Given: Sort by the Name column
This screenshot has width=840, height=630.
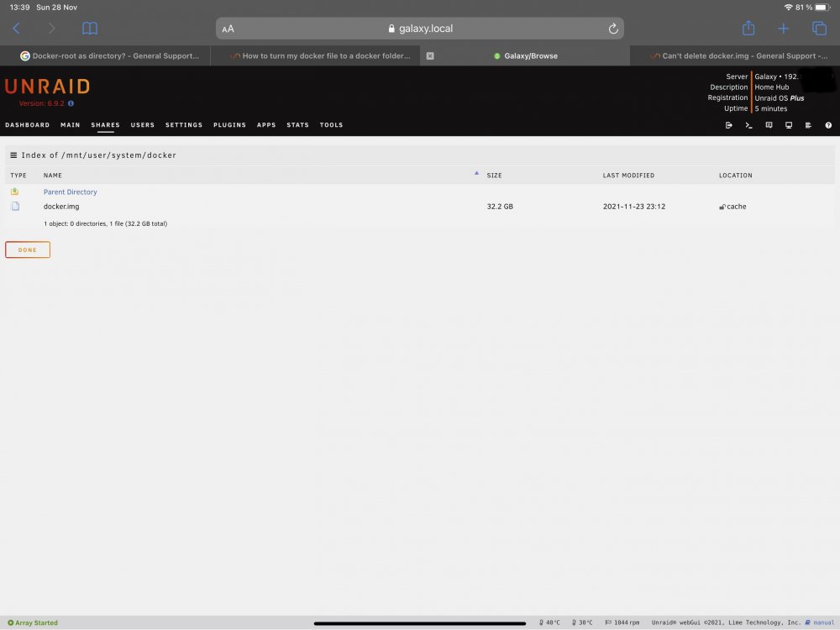Looking at the screenshot, I should 52,176.
